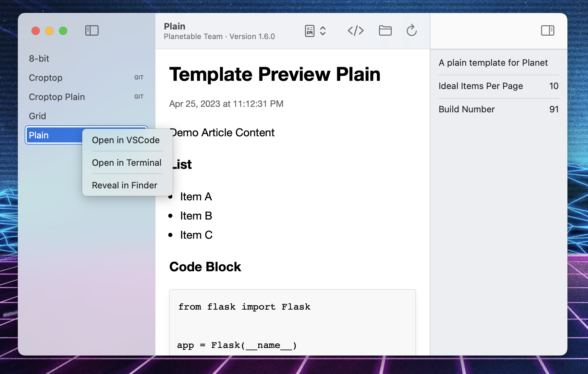Edit the Ideal Items Per Page value 10
The height and width of the screenshot is (374, 588).
tap(554, 86)
